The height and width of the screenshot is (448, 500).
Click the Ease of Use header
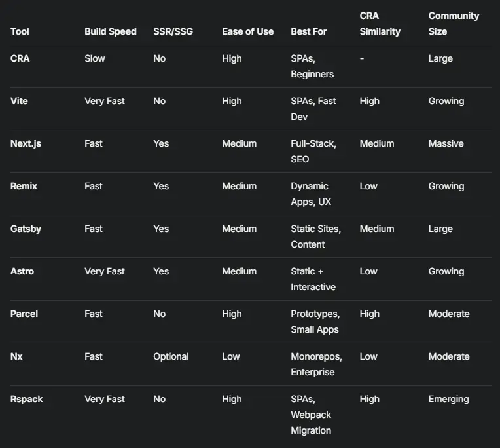pos(247,31)
